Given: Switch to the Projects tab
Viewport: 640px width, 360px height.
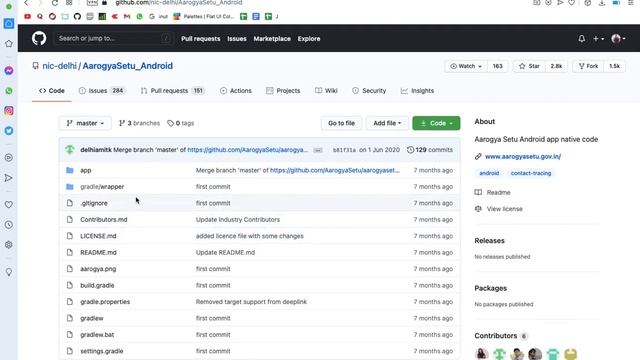Looking at the screenshot, I should [x=283, y=91].
